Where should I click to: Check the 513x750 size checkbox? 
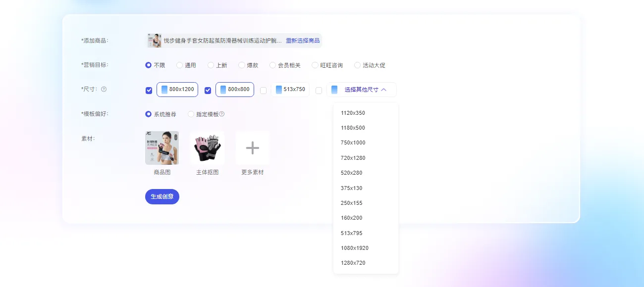pos(263,91)
